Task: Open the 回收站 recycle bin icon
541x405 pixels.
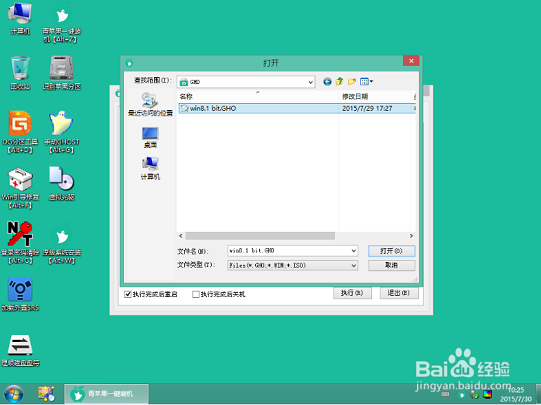Action: click(20, 73)
